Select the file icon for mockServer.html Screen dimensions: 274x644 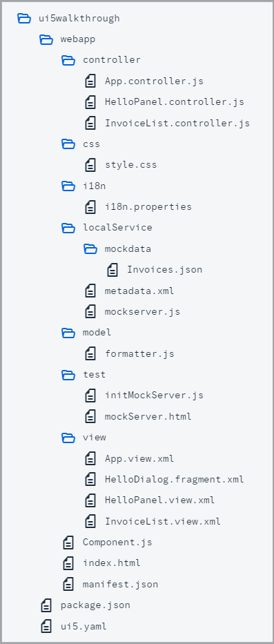pyautogui.click(x=90, y=416)
